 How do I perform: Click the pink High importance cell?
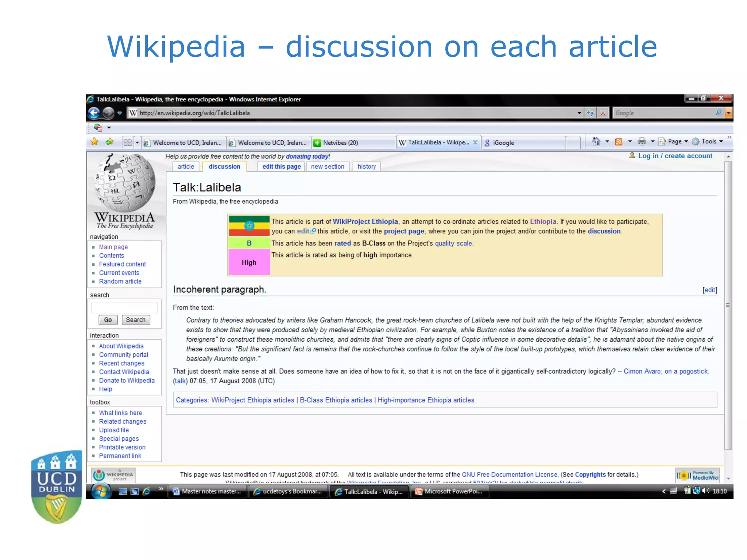tap(249, 262)
